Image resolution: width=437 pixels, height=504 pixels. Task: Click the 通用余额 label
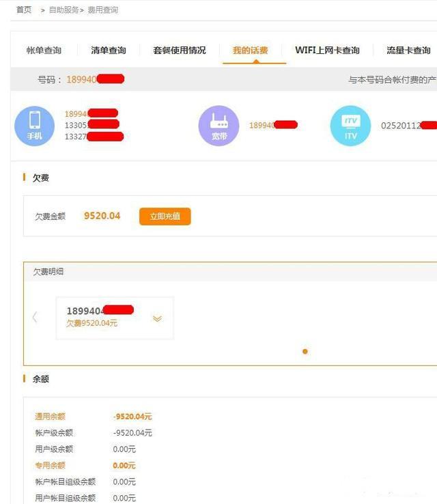coord(50,417)
